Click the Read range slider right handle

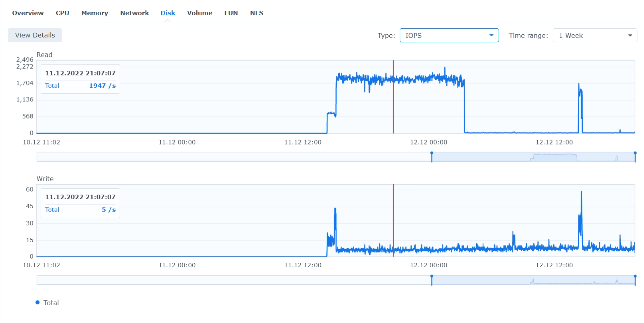pos(635,157)
